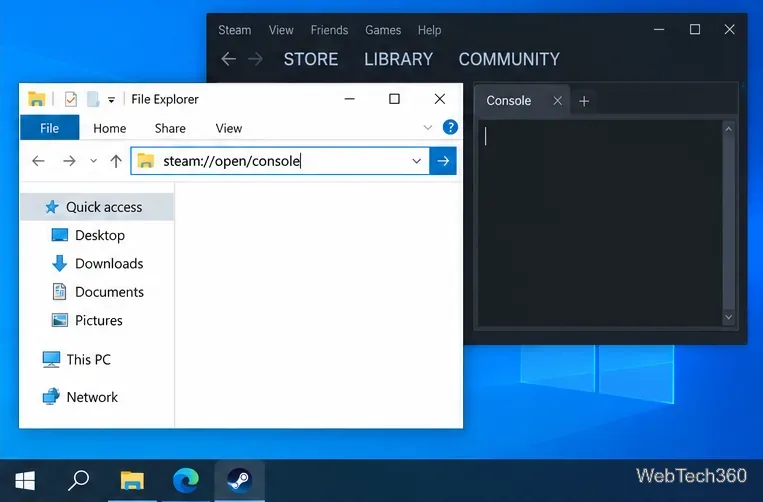Minimize the Steam window

[659, 30]
